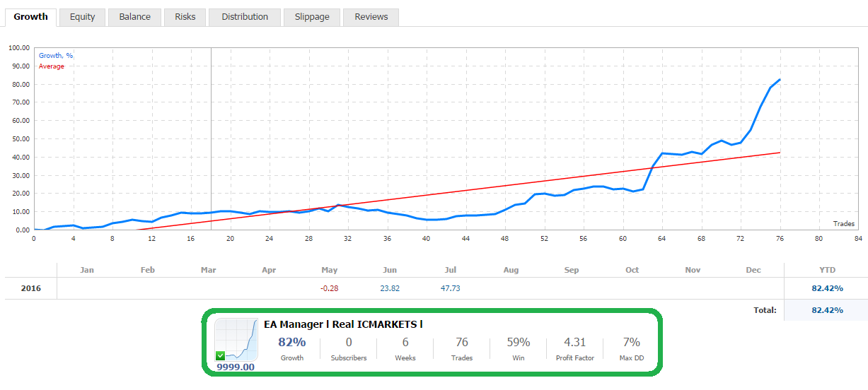The height and width of the screenshot is (390, 868).
Task: Select the Growth tab
Action: pyautogui.click(x=30, y=17)
